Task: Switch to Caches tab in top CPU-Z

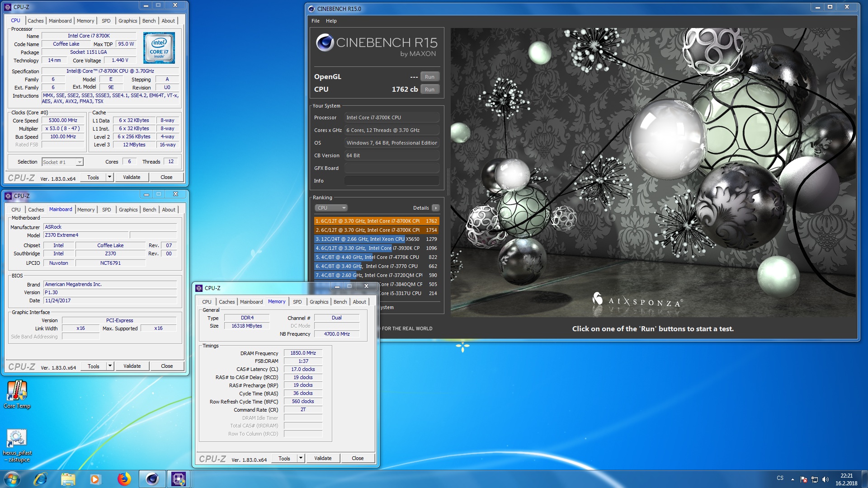Action: pos(36,21)
